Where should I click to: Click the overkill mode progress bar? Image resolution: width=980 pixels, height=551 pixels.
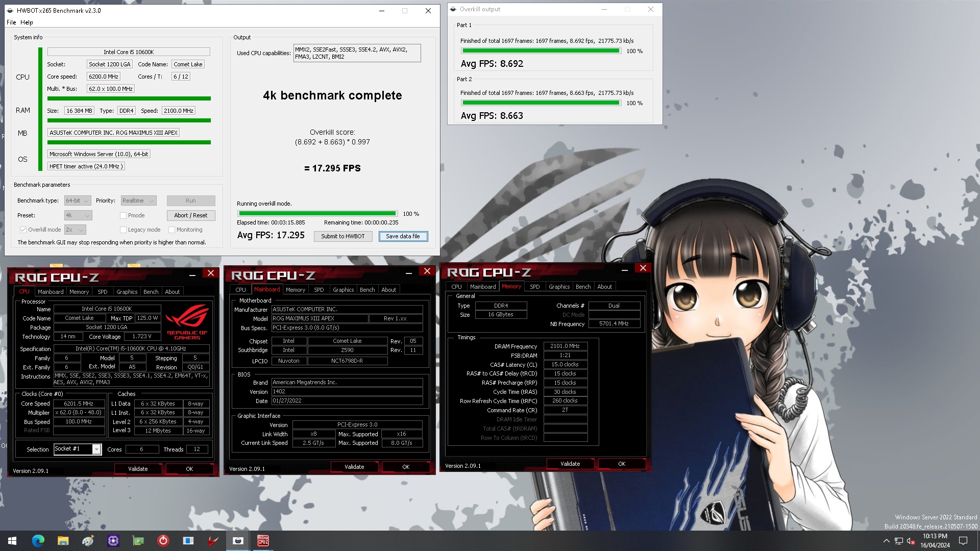[317, 214]
